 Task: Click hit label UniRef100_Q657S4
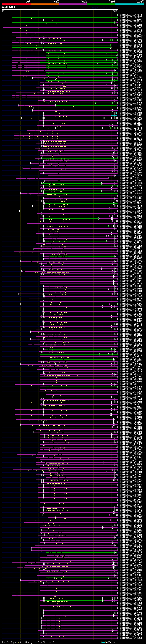131,631
